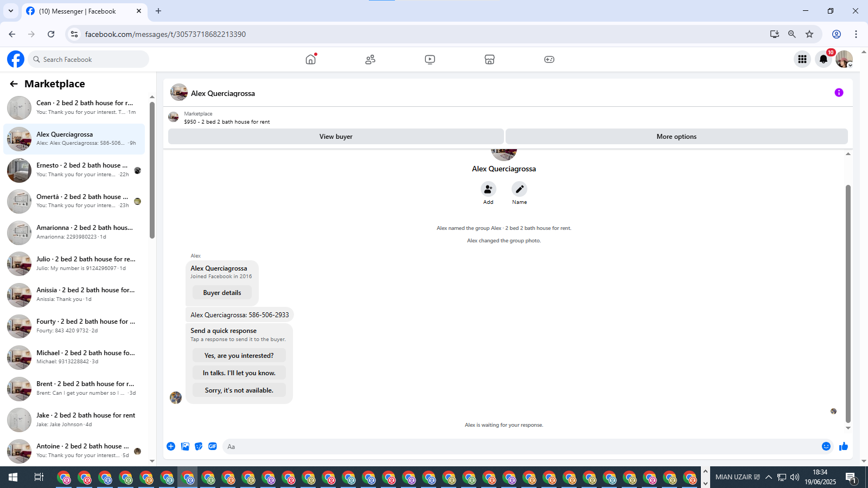868x488 pixels.
Task: Open Windows notification center
Action: (x=851, y=478)
